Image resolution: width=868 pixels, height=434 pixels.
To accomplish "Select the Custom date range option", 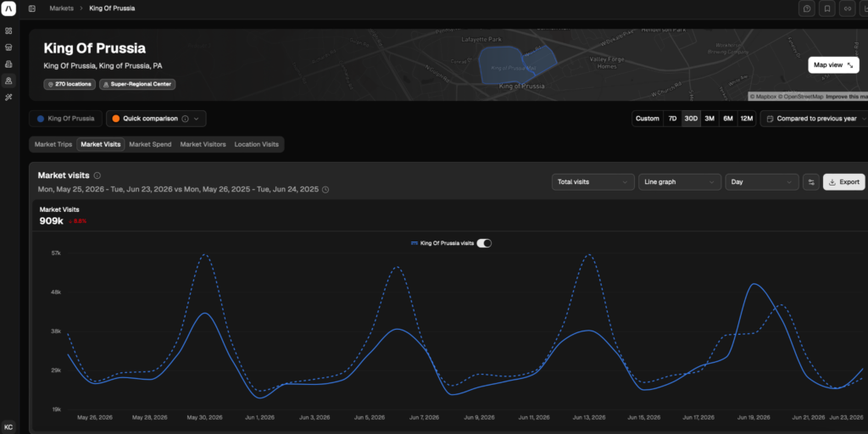I will [648, 119].
